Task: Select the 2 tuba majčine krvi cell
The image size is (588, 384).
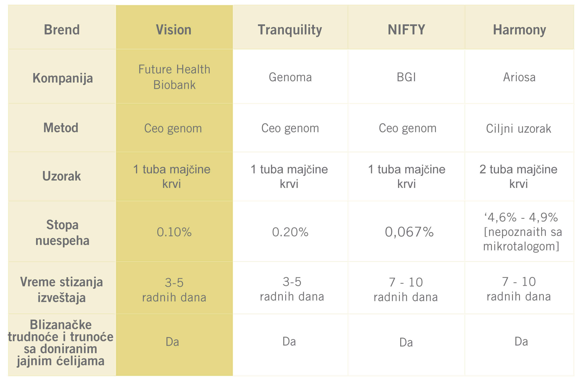Action: pyautogui.click(x=518, y=176)
